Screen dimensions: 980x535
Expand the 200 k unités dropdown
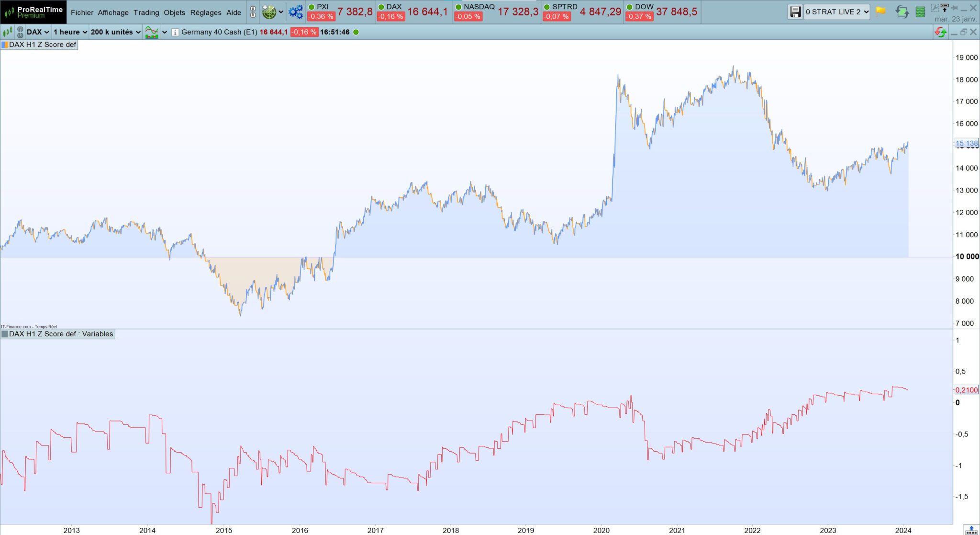coord(115,32)
